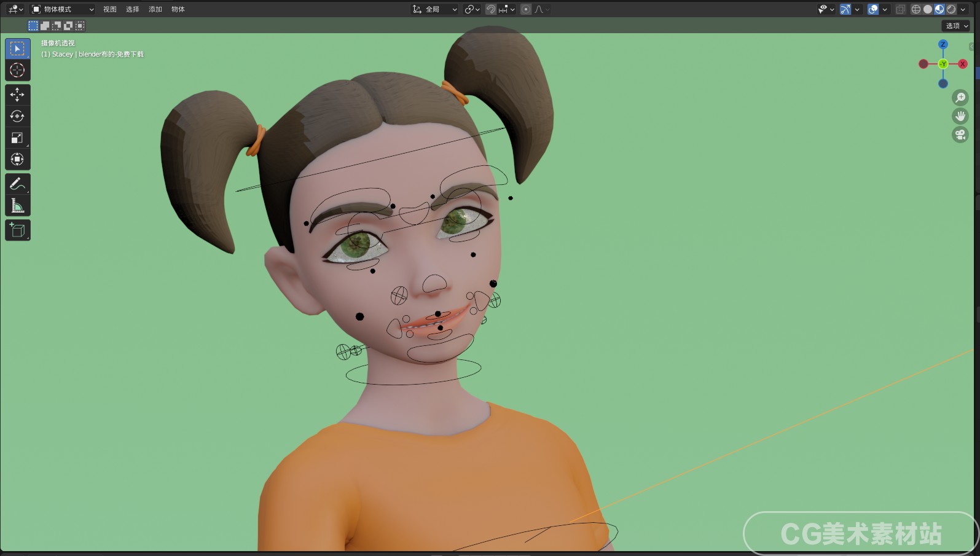980x556 pixels.
Task: Open the pivot point dropdown
Action: pyautogui.click(x=472, y=9)
